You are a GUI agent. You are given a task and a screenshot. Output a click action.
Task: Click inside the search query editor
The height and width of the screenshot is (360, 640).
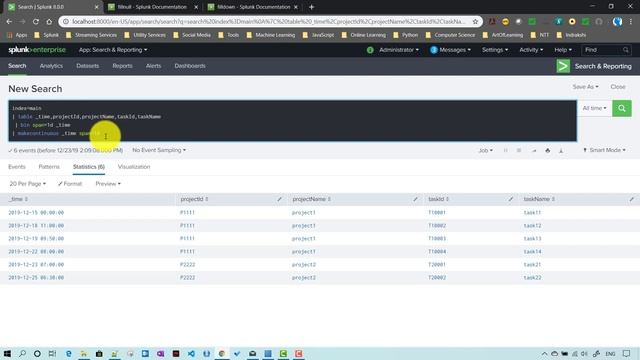pyautogui.click(x=292, y=121)
